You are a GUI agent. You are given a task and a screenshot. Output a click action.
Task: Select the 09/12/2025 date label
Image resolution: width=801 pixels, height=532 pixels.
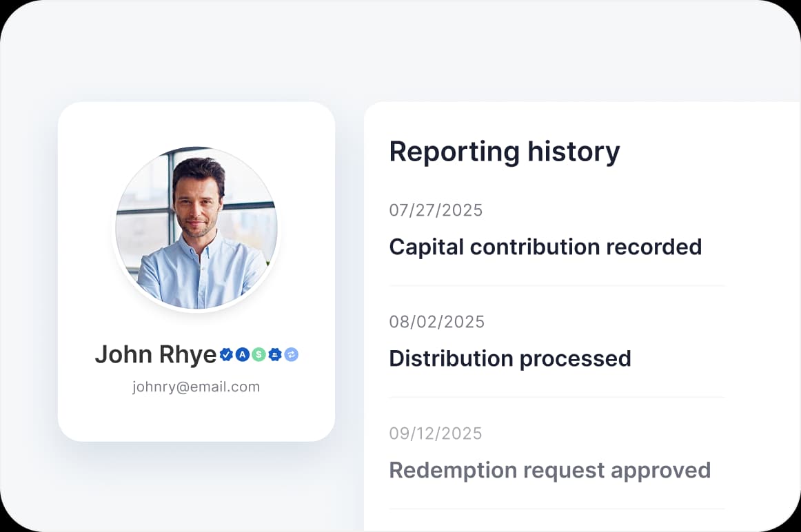click(436, 433)
